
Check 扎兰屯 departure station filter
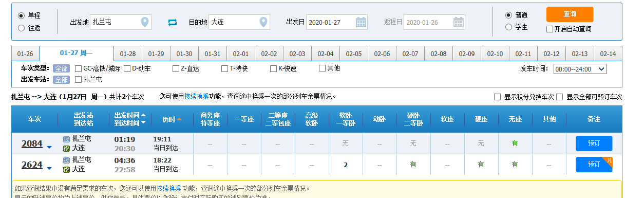(79, 79)
